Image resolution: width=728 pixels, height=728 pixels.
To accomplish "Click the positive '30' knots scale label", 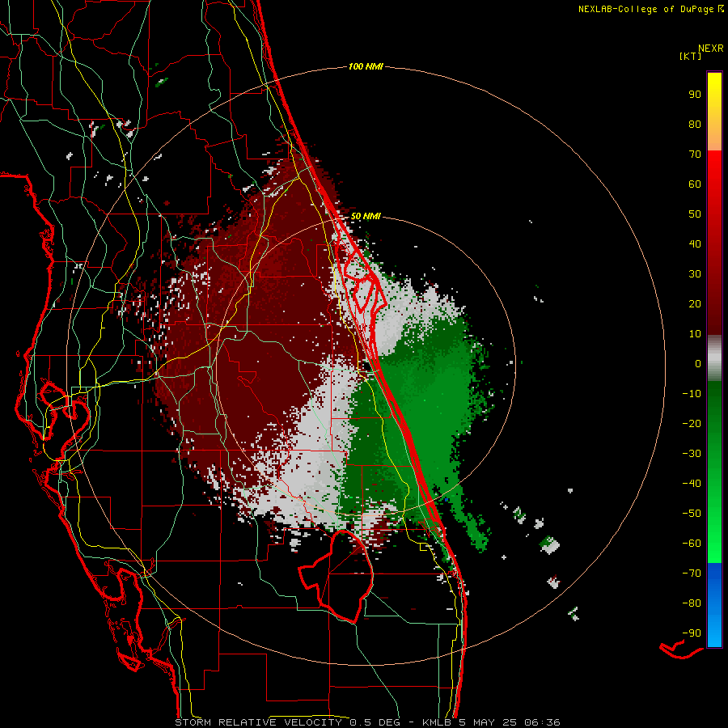I will [695, 274].
